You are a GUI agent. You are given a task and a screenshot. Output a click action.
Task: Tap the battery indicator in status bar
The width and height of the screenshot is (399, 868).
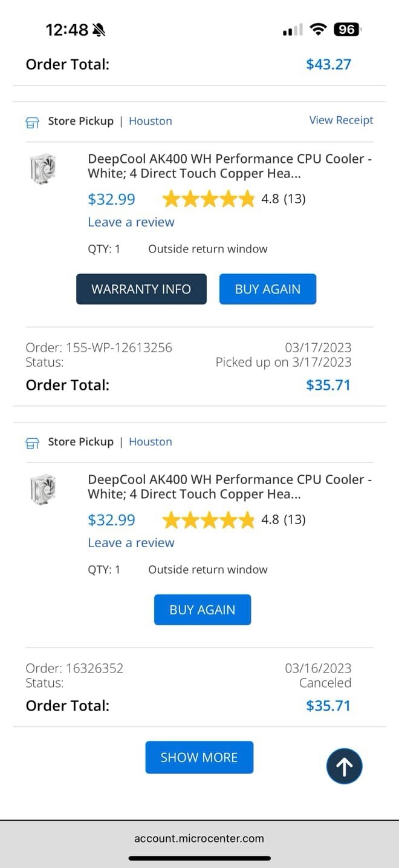[347, 29]
